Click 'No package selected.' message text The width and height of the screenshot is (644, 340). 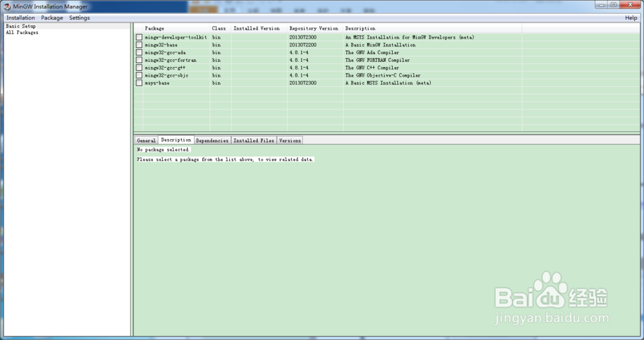[x=163, y=150]
